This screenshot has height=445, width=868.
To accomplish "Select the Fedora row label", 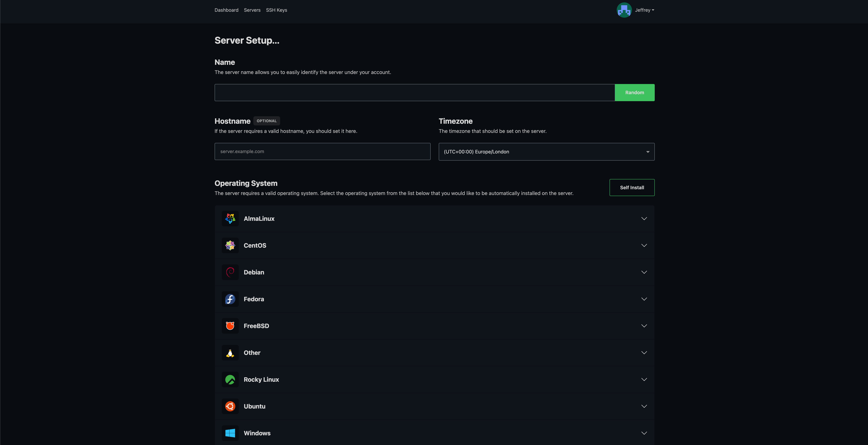I will (254, 299).
